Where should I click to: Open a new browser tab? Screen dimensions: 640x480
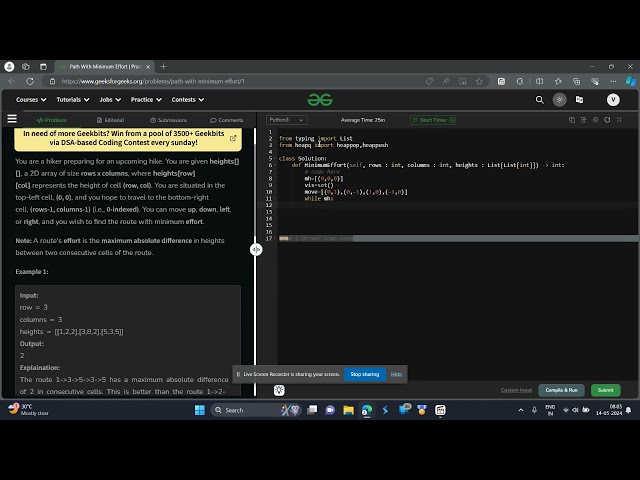(163, 67)
